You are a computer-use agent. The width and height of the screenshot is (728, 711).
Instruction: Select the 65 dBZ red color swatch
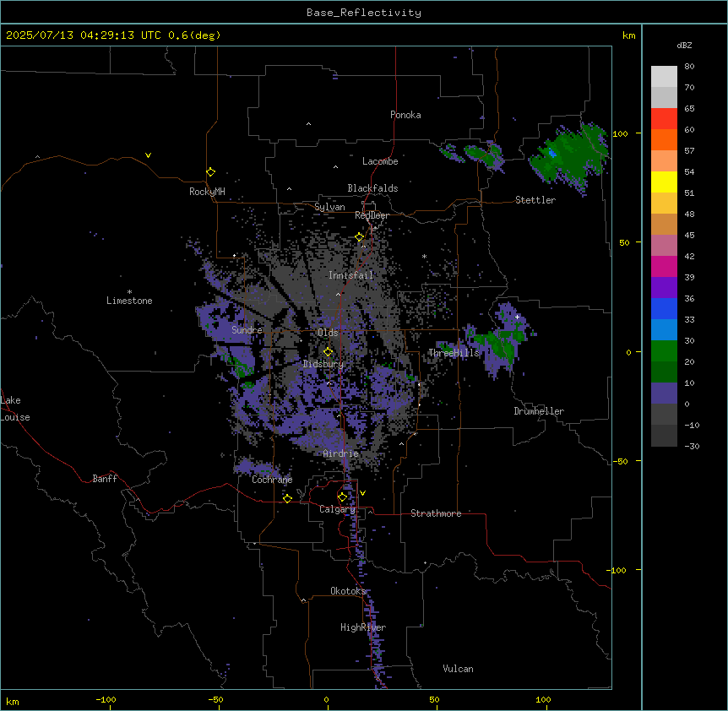point(664,119)
